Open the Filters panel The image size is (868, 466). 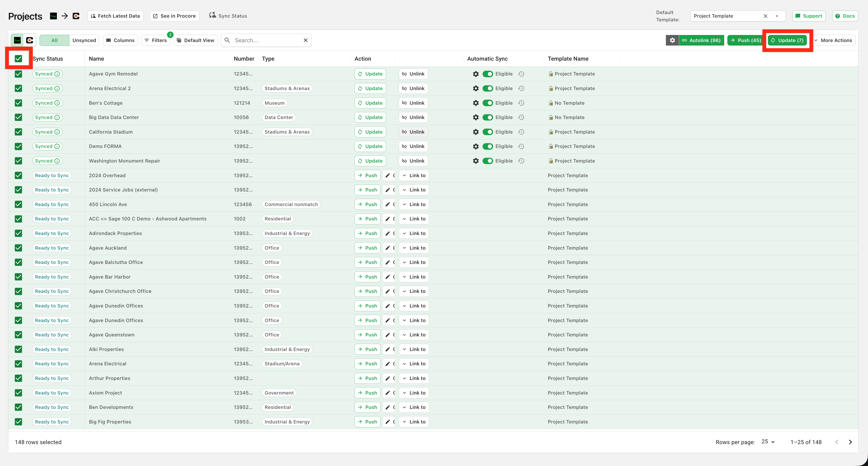pos(156,41)
